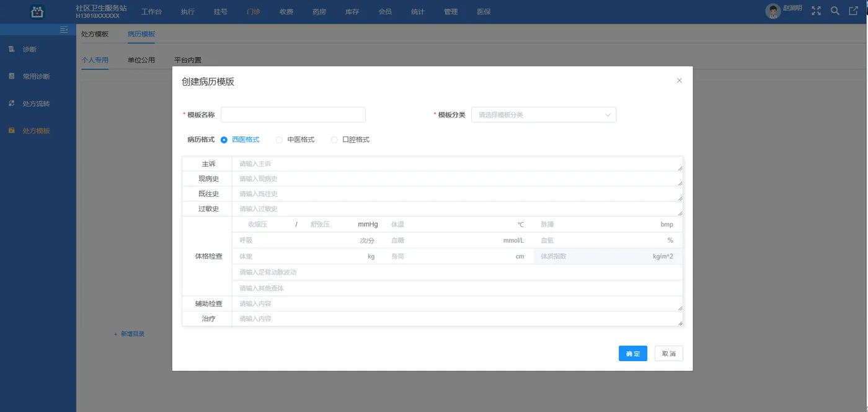The width and height of the screenshot is (868, 412).
Task: Select the 西医格式 radio button
Action: click(224, 139)
